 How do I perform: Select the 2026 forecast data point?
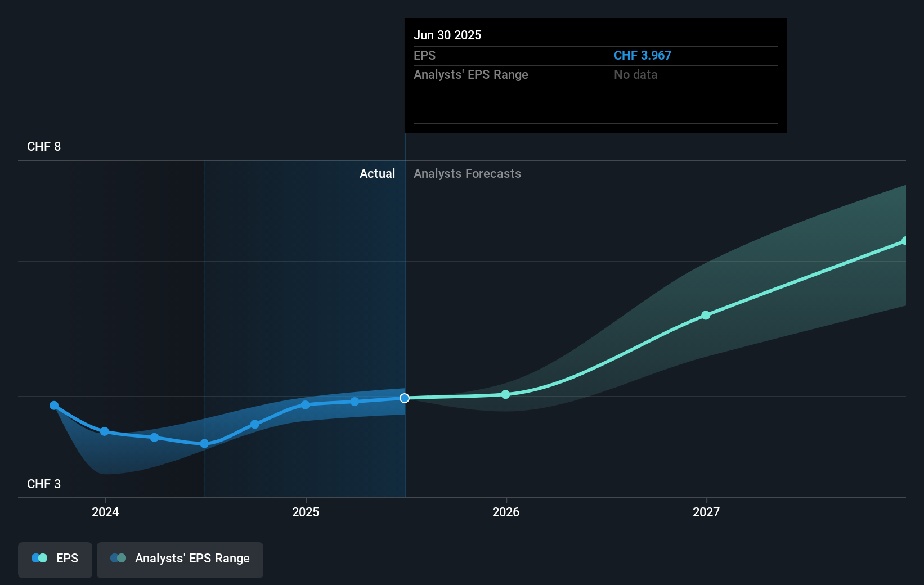point(505,394)
